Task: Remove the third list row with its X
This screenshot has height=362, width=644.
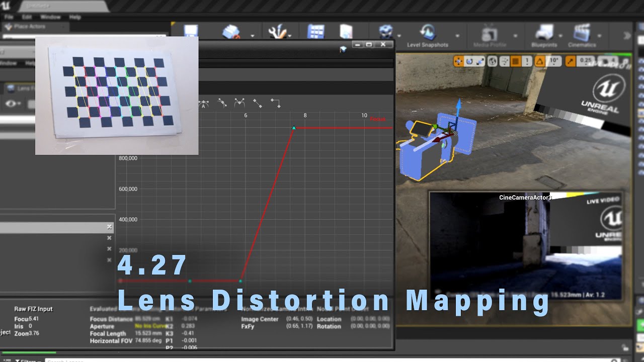Action: pyautogui.click(x=109, y=249)
